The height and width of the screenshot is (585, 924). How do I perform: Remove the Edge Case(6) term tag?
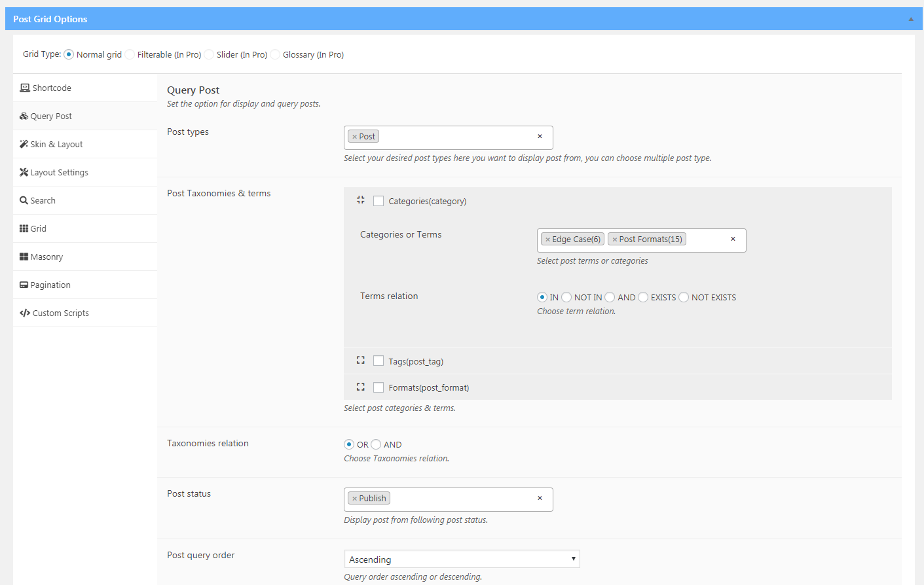[x=547, y=239]
